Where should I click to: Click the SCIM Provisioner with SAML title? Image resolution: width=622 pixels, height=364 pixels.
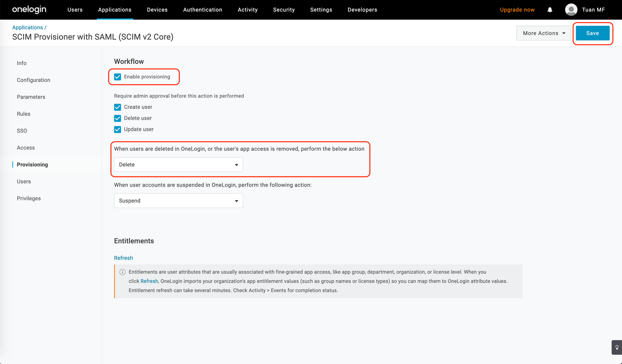click(93, 37)
